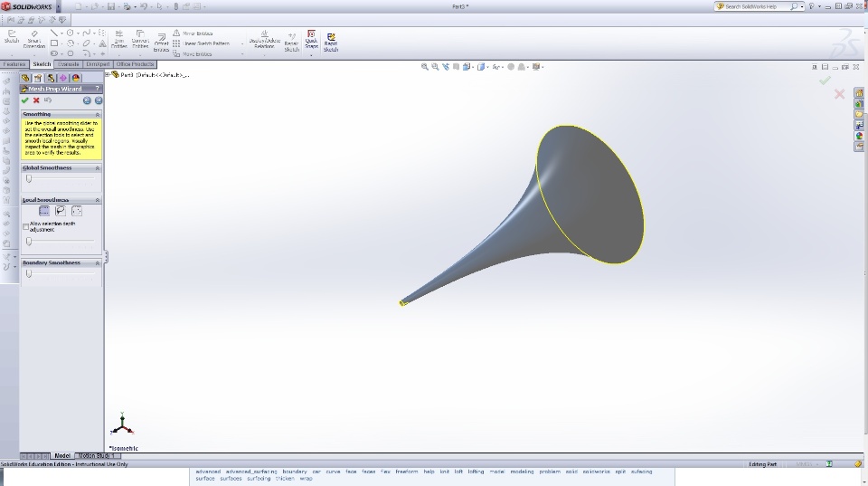Open the FeatureManager design tree tab
868x486 pixels.
[25, 78]
